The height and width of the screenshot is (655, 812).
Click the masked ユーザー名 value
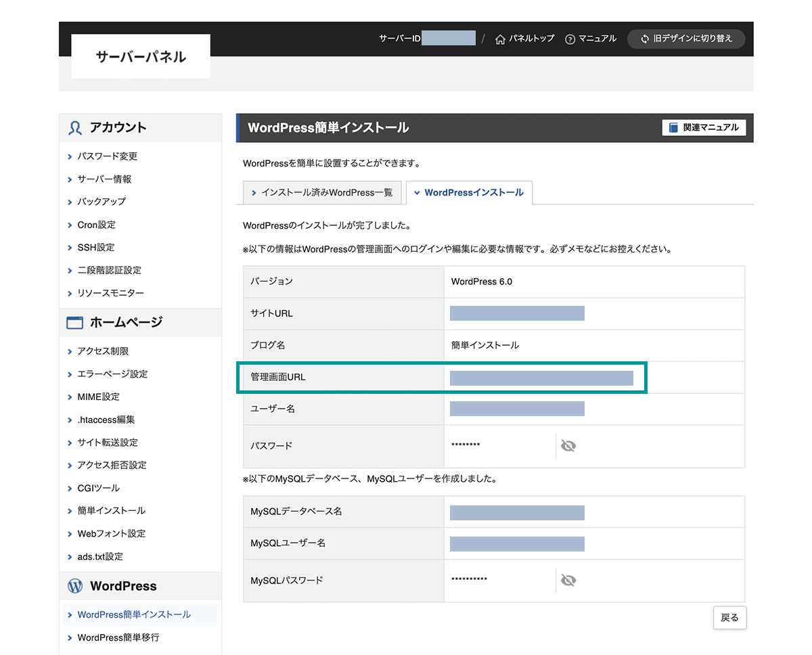(517, 409)
